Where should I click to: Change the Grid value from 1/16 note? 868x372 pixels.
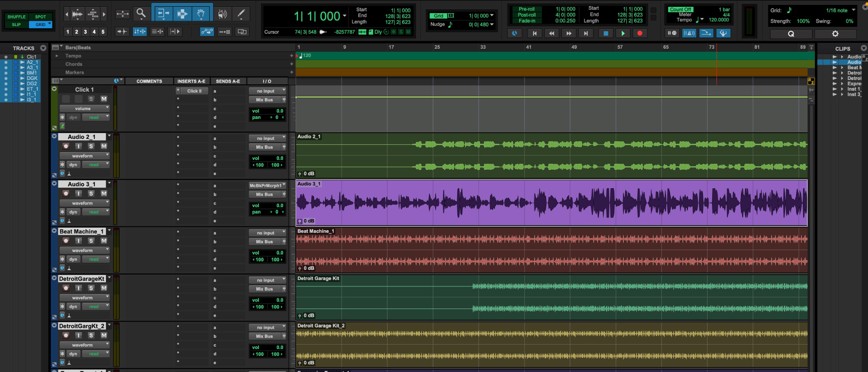(840, 10)
